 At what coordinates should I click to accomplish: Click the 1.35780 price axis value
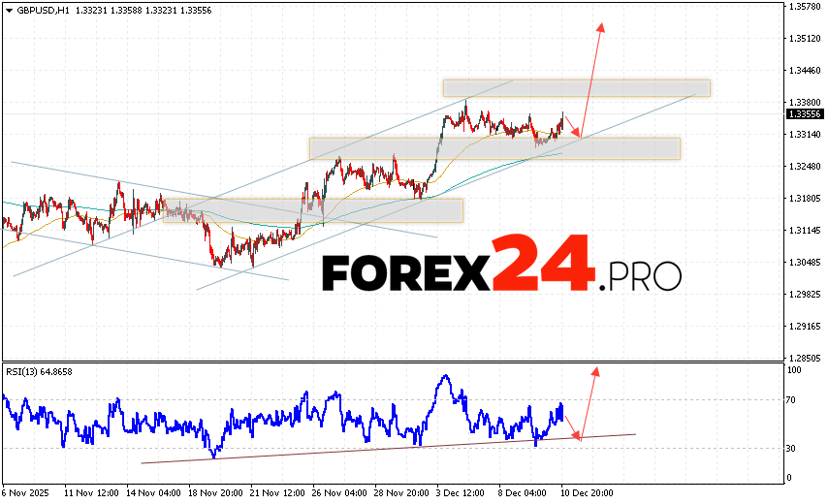806,7
